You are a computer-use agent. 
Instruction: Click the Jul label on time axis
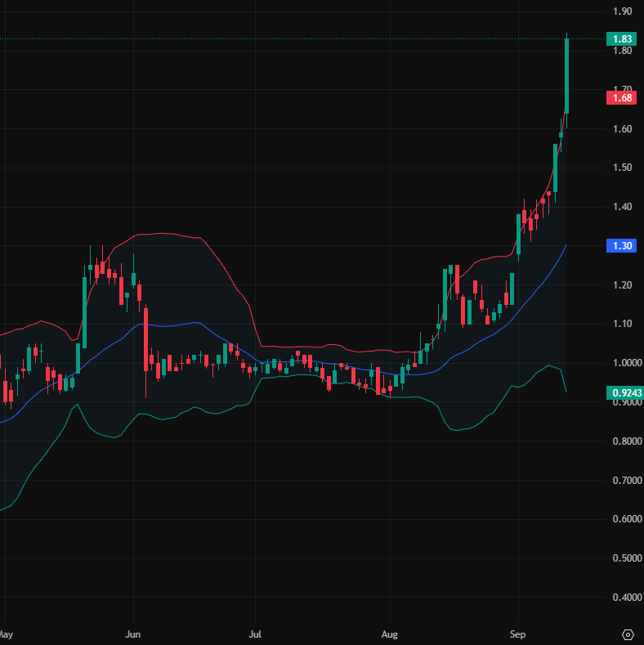point(255,634)
